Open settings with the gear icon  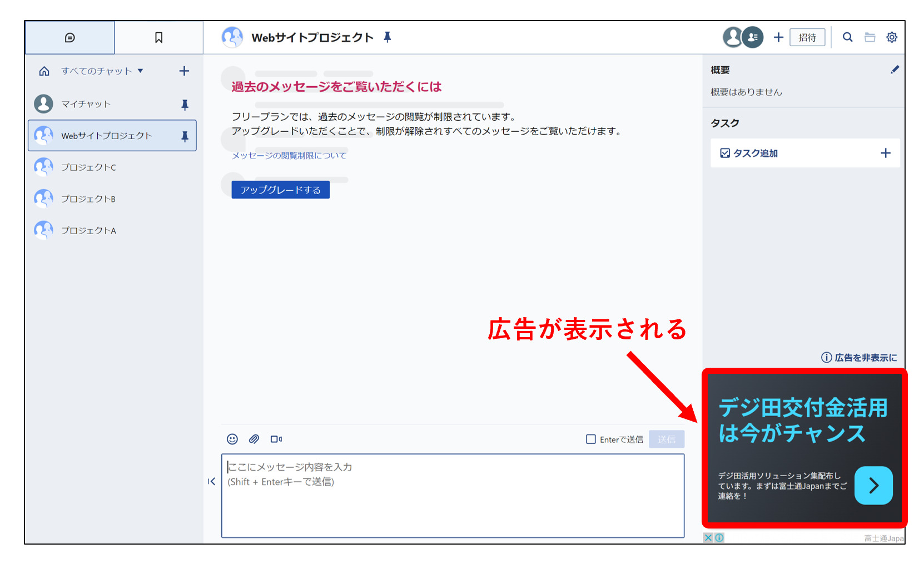coord(892,37)
